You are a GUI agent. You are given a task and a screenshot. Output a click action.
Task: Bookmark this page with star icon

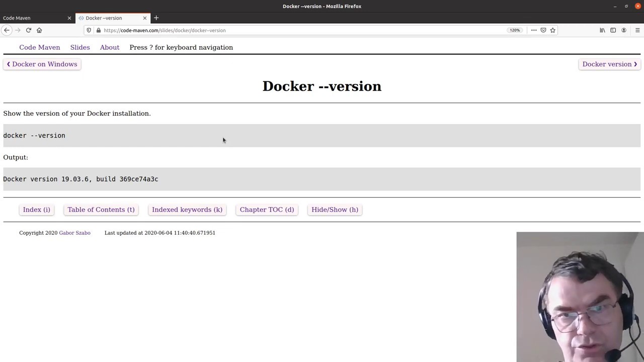click(552, 30)
